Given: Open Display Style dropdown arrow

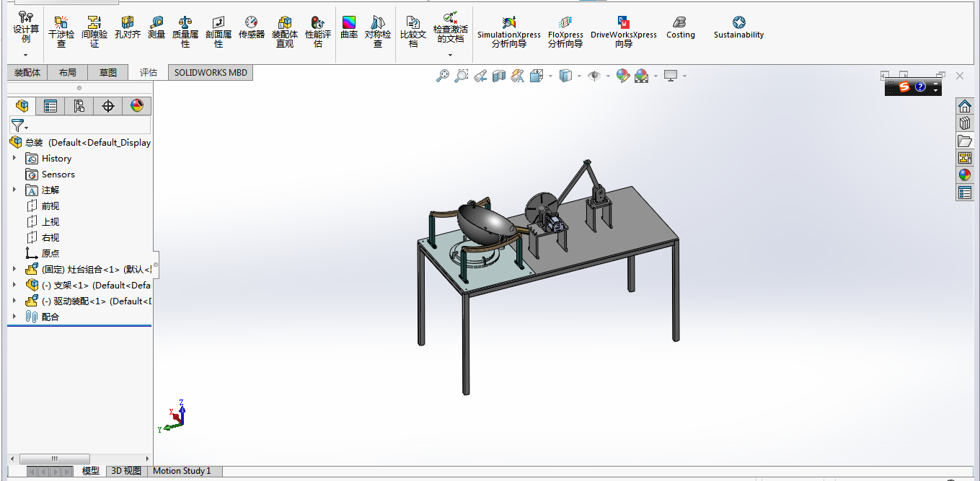Looking at the screenshot, I should click(579, 76).
